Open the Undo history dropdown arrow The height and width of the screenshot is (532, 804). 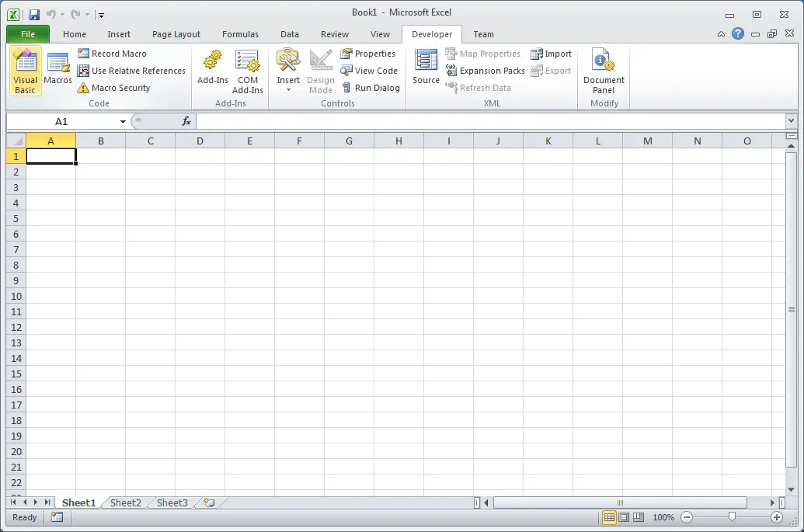tap(63, 15)
